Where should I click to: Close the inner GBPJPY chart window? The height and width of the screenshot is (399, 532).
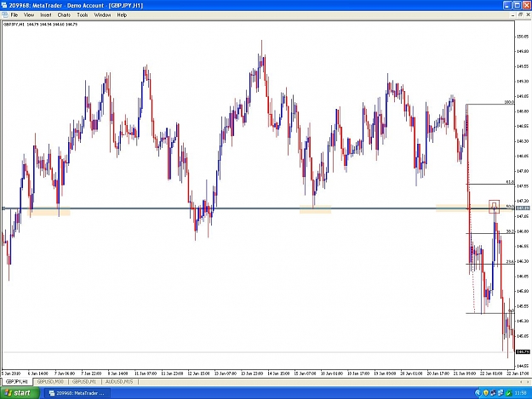[x=528, y=15]
